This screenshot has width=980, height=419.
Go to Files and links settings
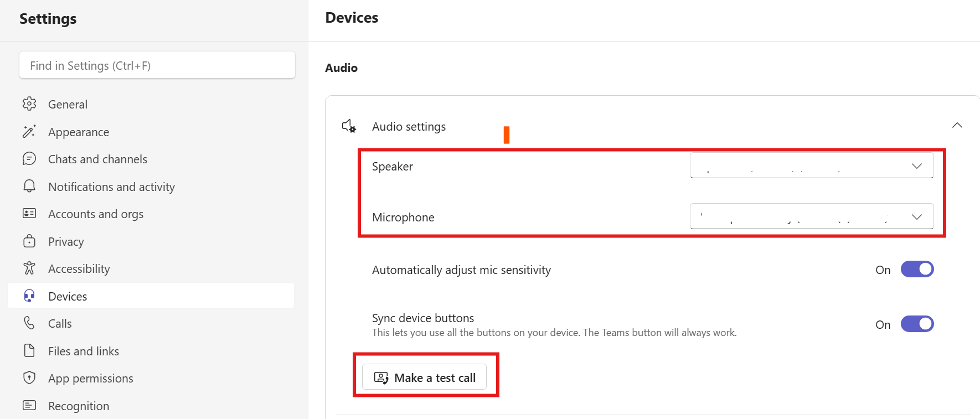pos(83,351)
